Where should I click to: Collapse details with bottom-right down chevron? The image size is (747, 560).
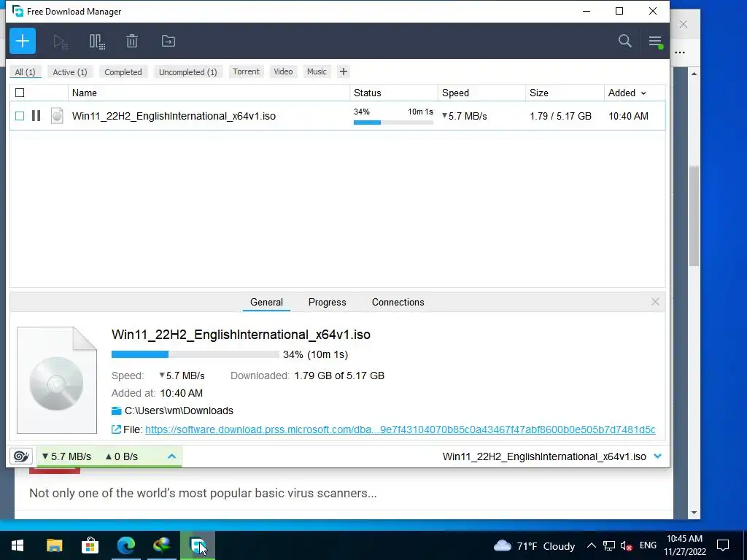[x=658, y=456]
